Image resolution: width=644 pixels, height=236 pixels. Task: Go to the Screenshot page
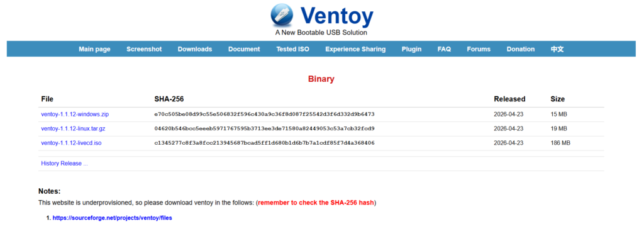click(x=144, y=49)
